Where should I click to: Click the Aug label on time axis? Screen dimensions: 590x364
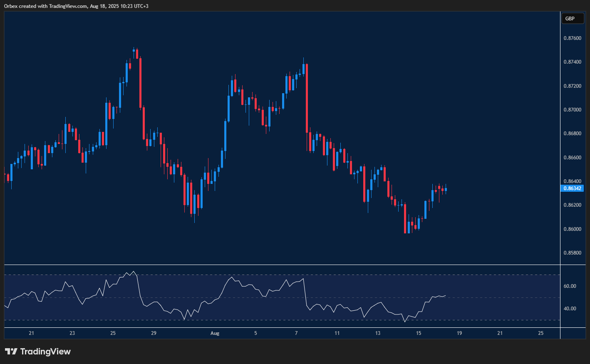(215, 333)
